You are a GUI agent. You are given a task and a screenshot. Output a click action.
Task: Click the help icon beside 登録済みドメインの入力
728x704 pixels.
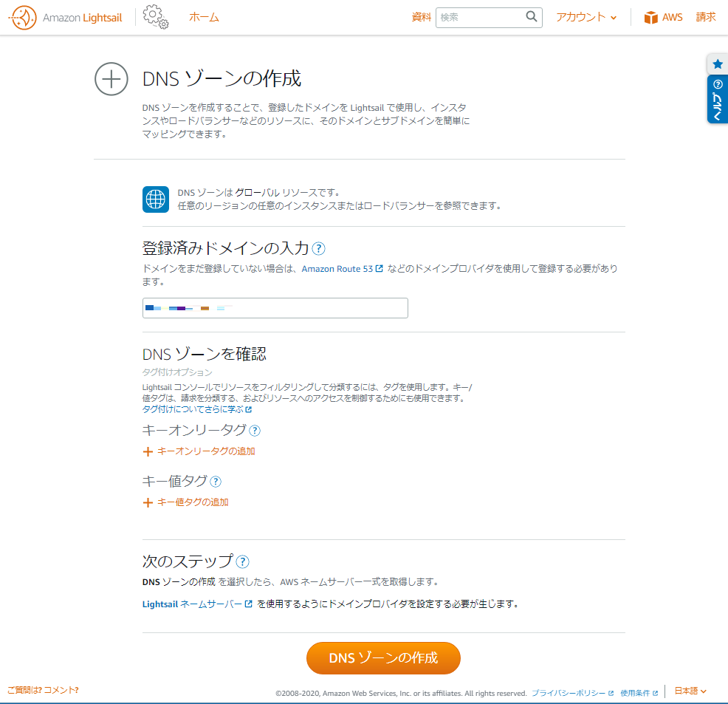coord(318,249)
